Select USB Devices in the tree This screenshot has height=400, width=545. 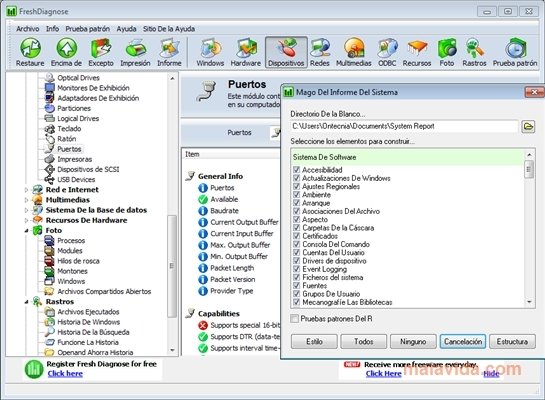(x=76, y=180)
